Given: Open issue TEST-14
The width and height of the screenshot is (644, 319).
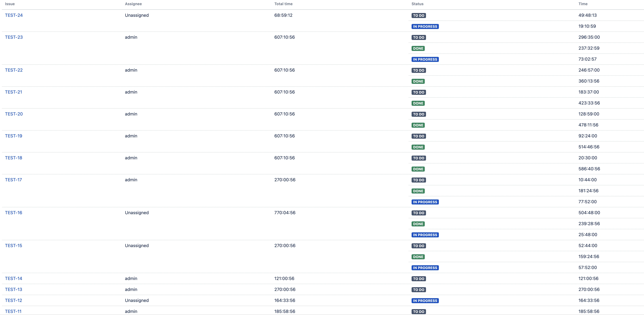Looking at the screenshot, I should point(13,278).
